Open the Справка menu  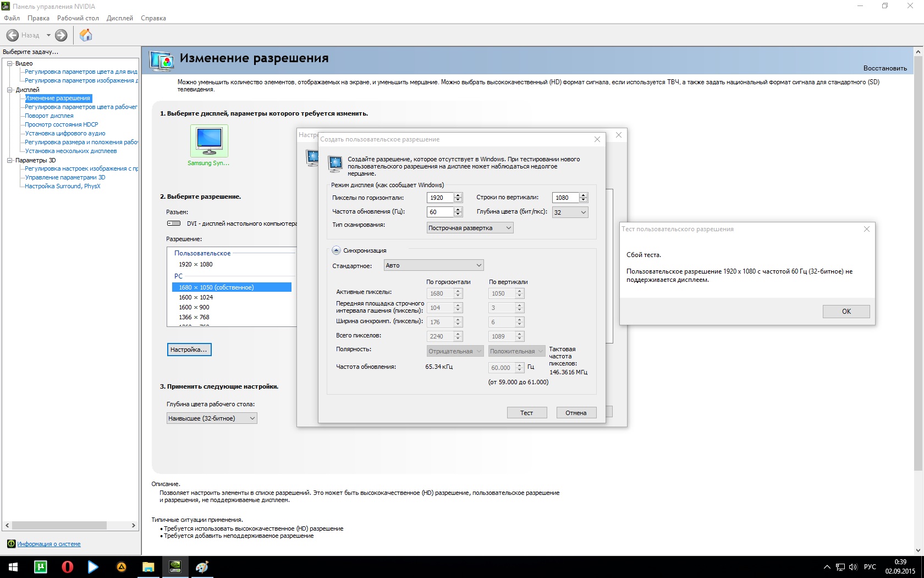pyautogui.click(x=153, y=18)
